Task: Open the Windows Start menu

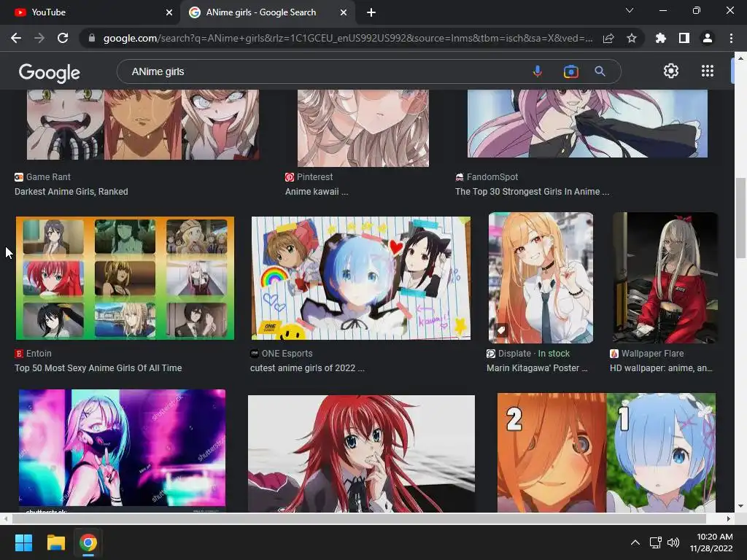Action: [x=23, y=542]
